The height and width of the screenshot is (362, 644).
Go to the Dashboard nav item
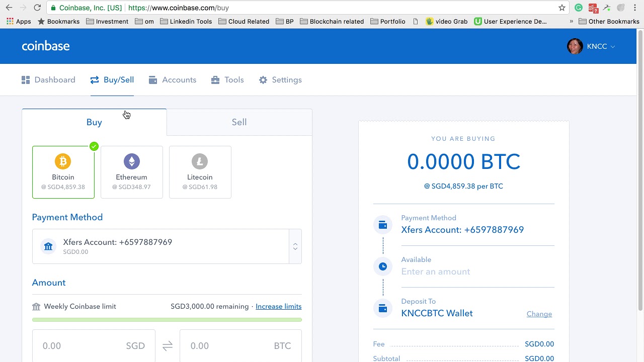(x=48, y=80)
